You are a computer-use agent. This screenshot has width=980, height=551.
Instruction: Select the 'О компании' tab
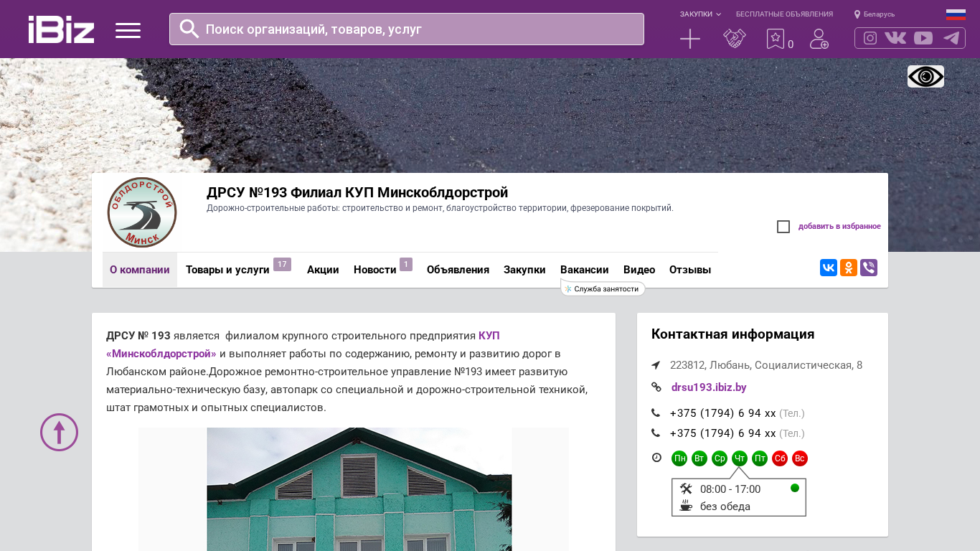pyautogui.click(x=140, y=270)
